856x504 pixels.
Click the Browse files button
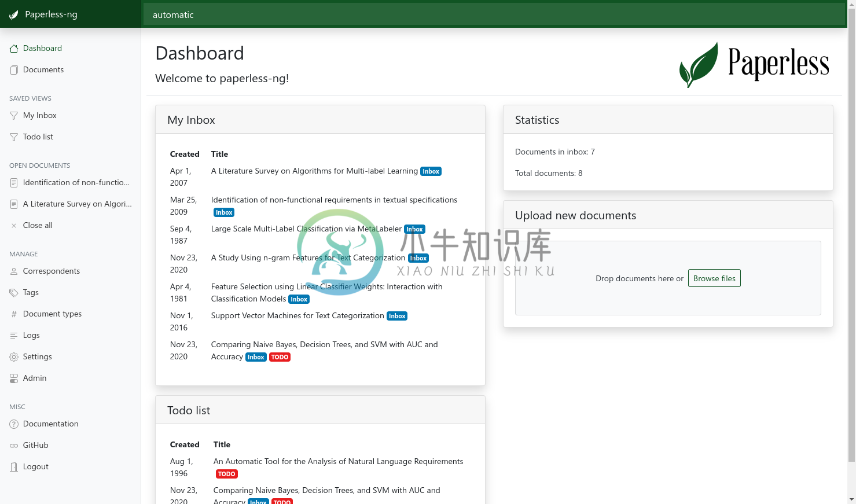pyautogui.click(x=714, y=278)
